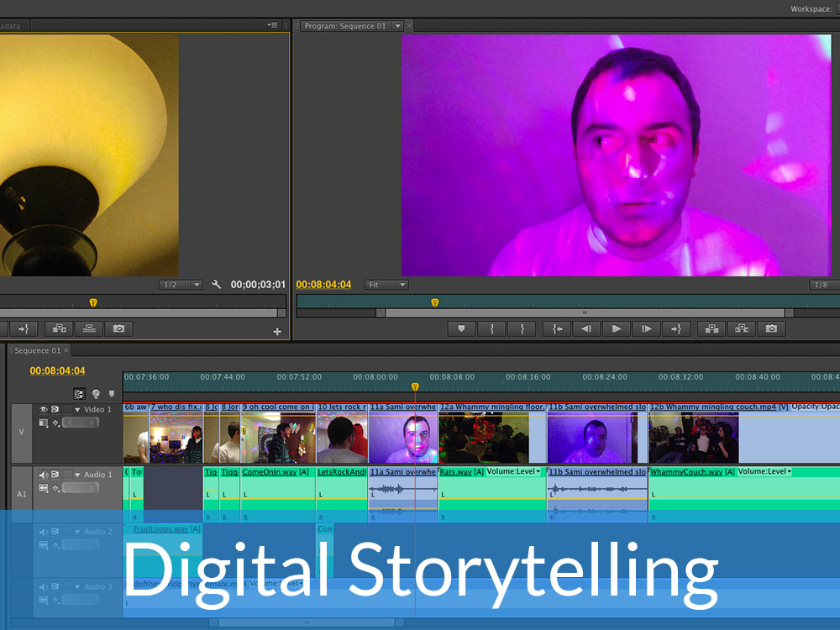The image size is (840, 630).
Task: Click the Extract button
Action: click(742, 328)
